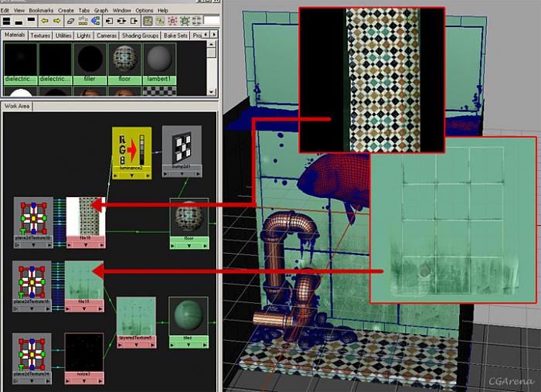Click the green-dotted framed node toolbar icon

pyautogui.click(x=185, y=21)
